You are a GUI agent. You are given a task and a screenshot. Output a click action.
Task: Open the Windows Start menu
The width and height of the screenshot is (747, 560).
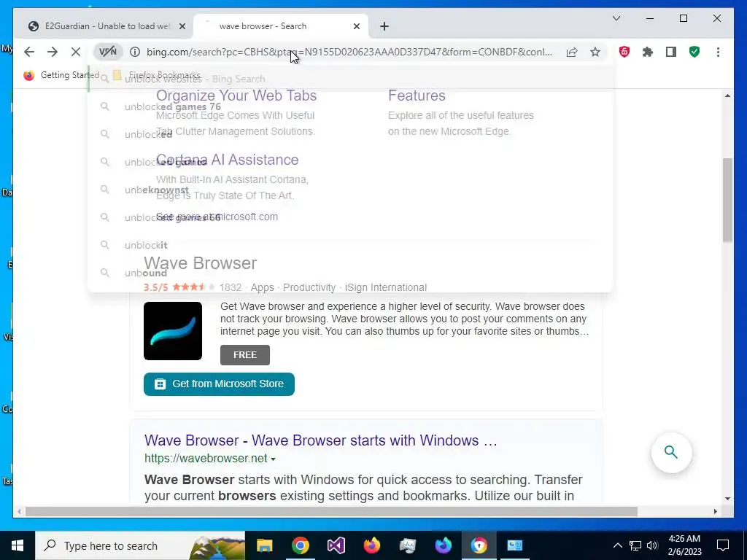pos(18,545)
